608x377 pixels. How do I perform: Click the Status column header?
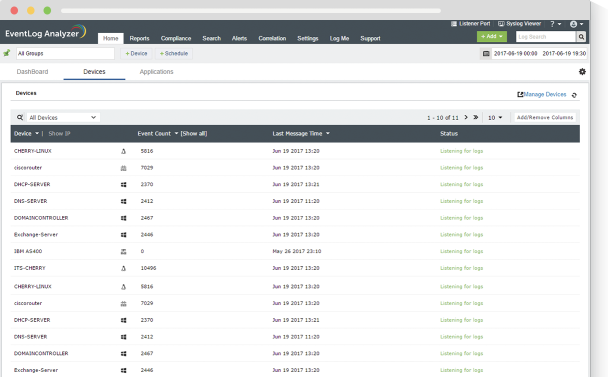point(449,133)
